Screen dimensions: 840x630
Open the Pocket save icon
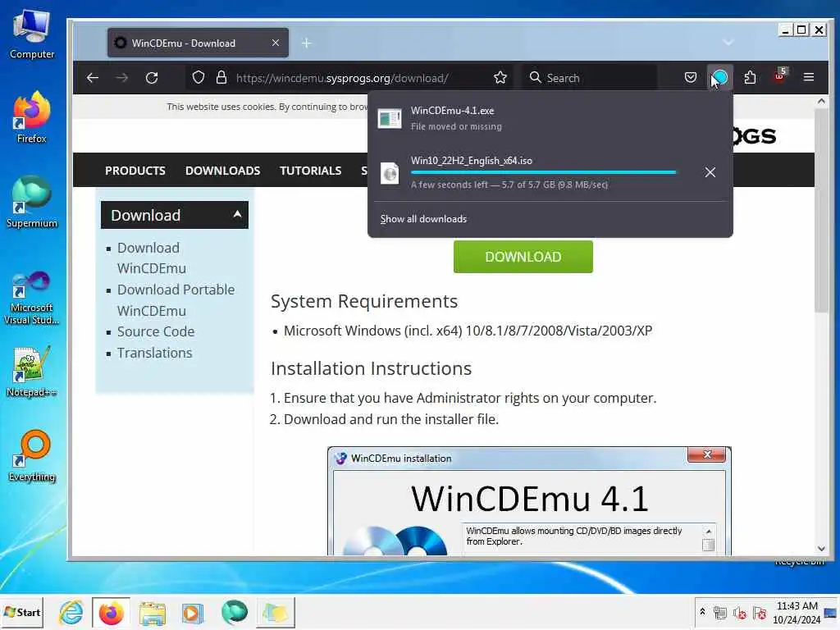click(691, 78)
